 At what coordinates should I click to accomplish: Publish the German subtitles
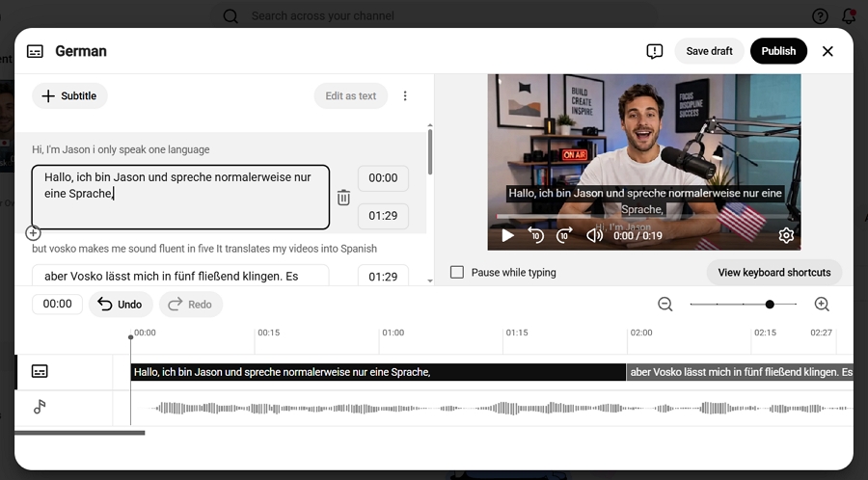pyautogui.click(x=778, y=51)
